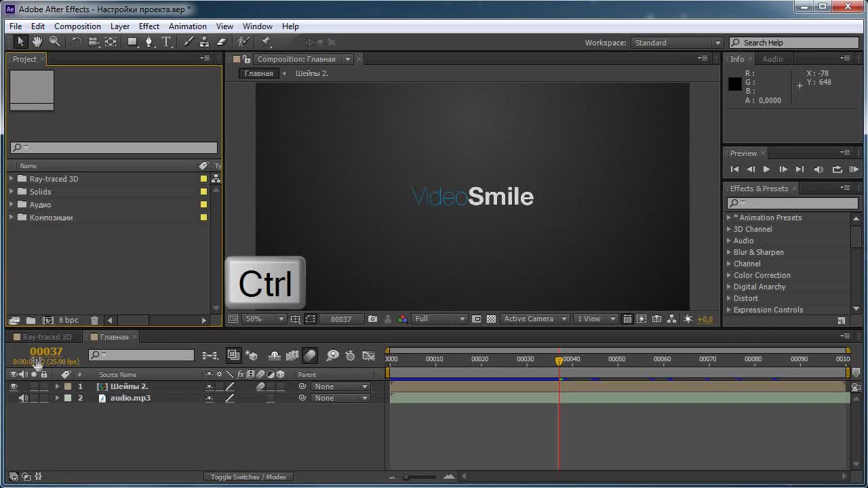Viewport: 868px width, 488px height.
Task: Switch to the Audio panel tab
Action: click(772, 59)
